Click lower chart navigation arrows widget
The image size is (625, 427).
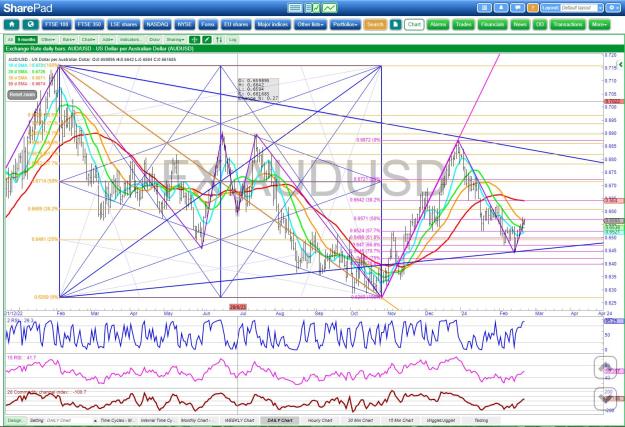pyautogui.click(x=605, y=398)
